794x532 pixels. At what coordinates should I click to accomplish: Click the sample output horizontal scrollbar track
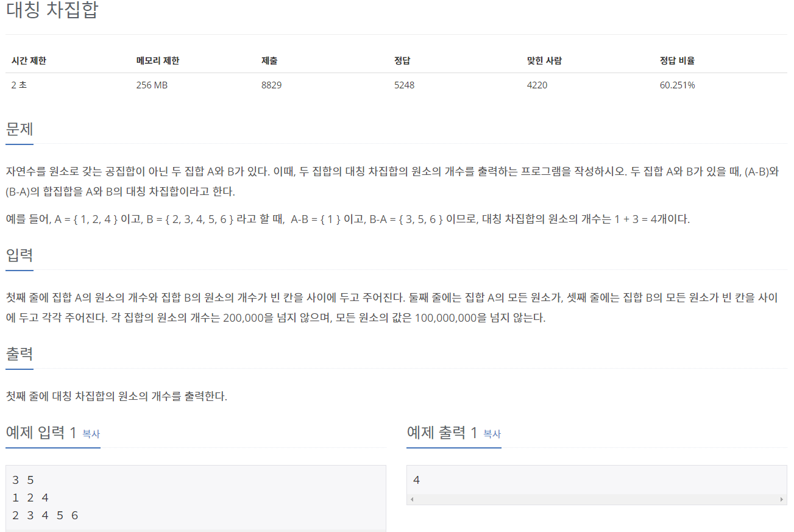coord(597,499)
